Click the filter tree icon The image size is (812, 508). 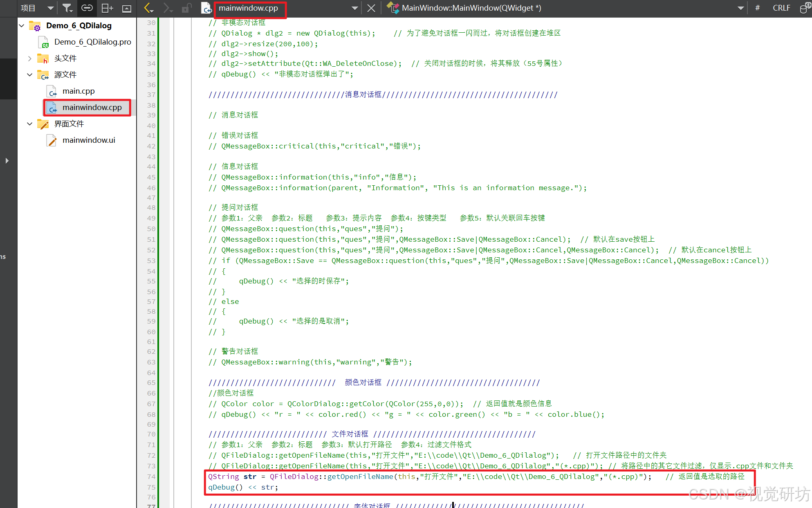coord(67,8)
